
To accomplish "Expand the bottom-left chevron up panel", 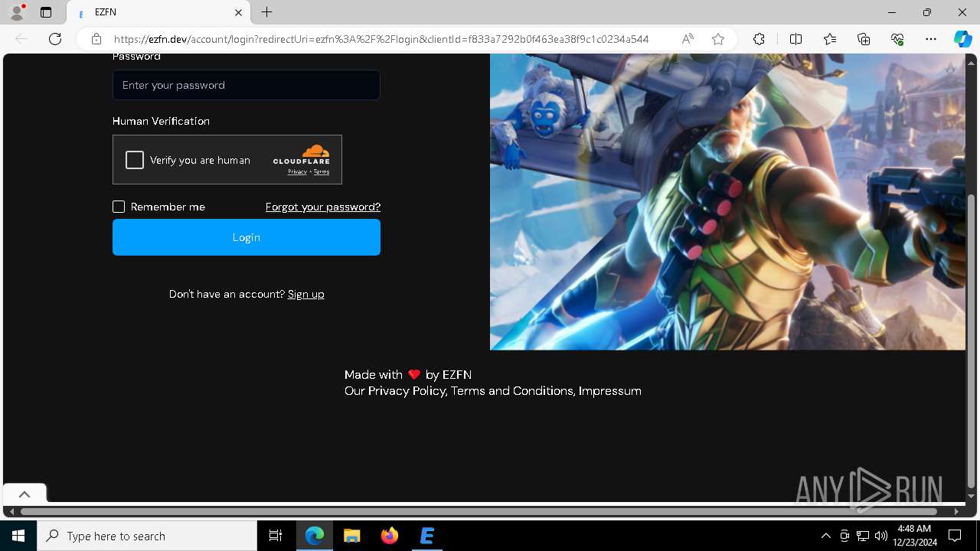I will tap(24, 494).
